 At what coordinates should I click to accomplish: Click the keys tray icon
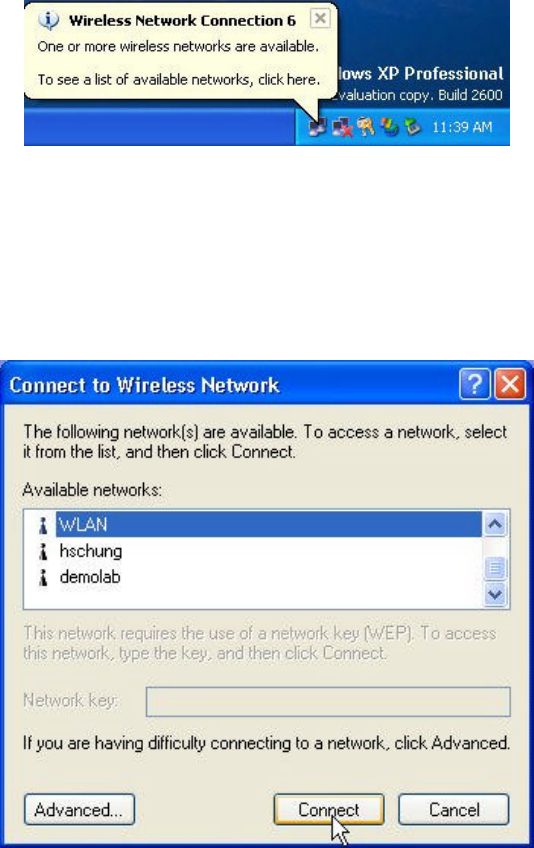(366, 127)
